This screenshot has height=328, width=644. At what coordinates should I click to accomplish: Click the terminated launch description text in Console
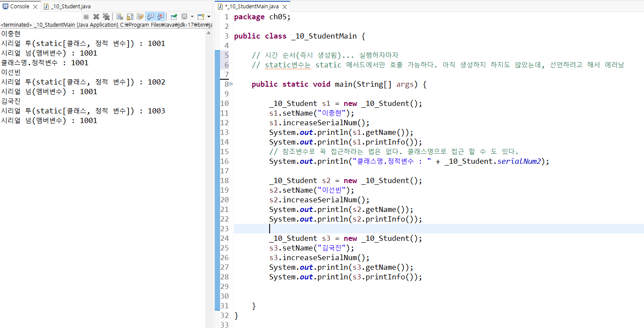tap(107, 25)
